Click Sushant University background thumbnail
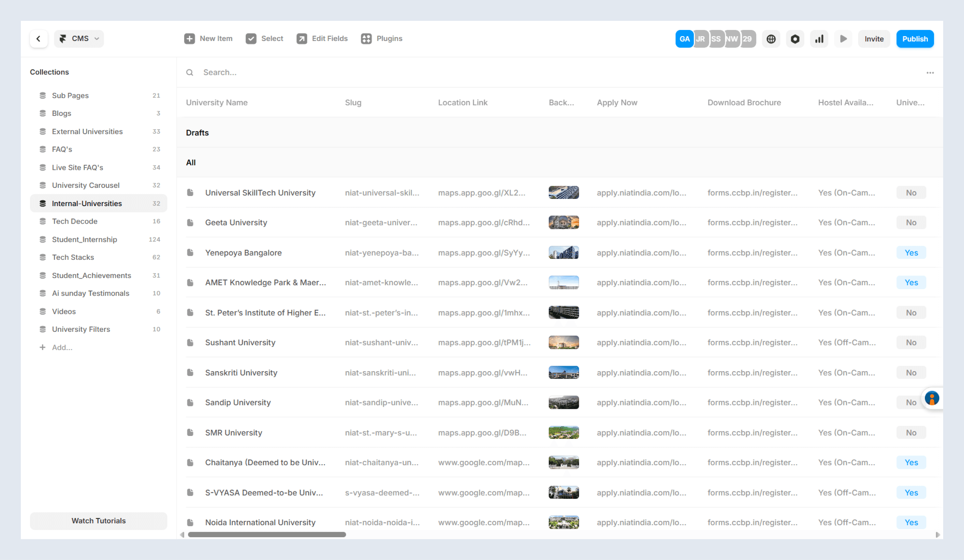The width and height of the screenshot is (964, 560). coord(563,343)
